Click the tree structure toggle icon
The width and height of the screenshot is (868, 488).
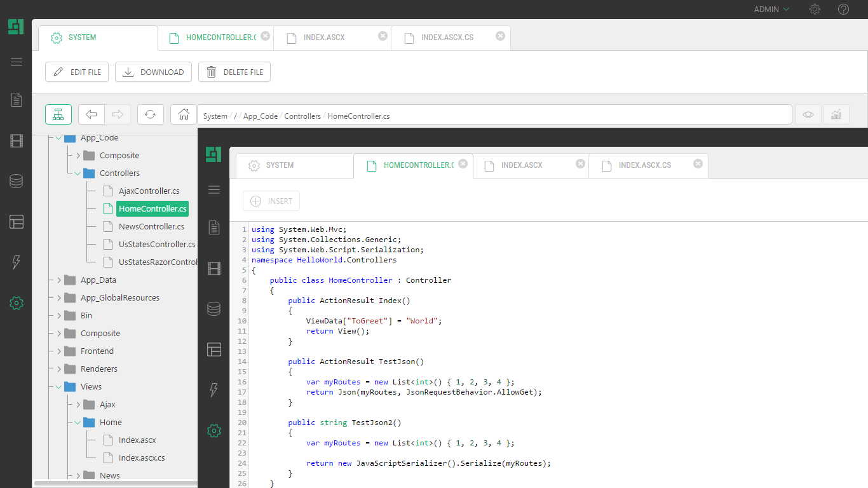point(58,114)
